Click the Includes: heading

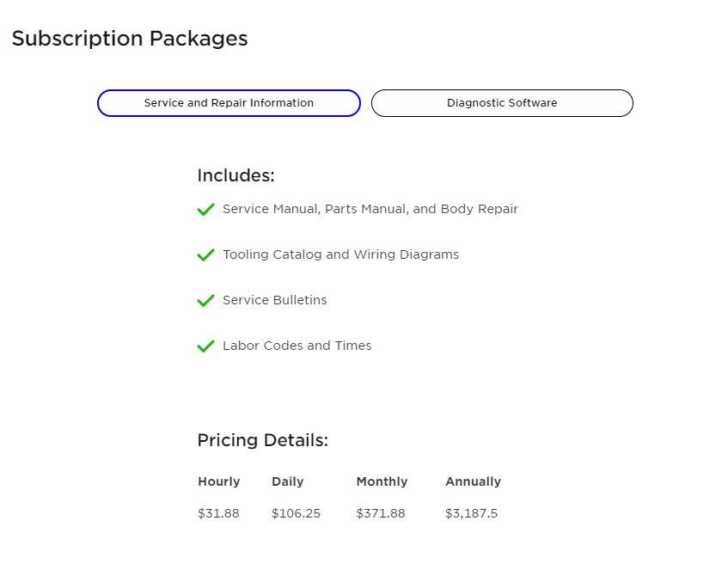(236, 175)
